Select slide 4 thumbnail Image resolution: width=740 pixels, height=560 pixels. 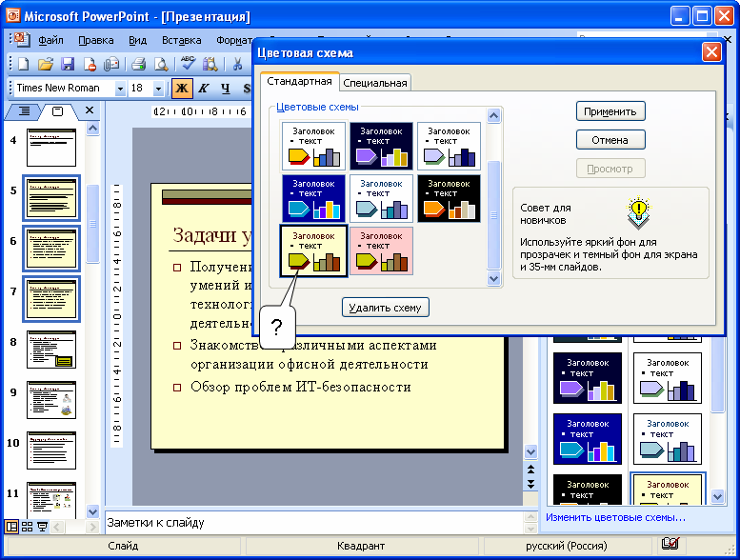point(51,148)
